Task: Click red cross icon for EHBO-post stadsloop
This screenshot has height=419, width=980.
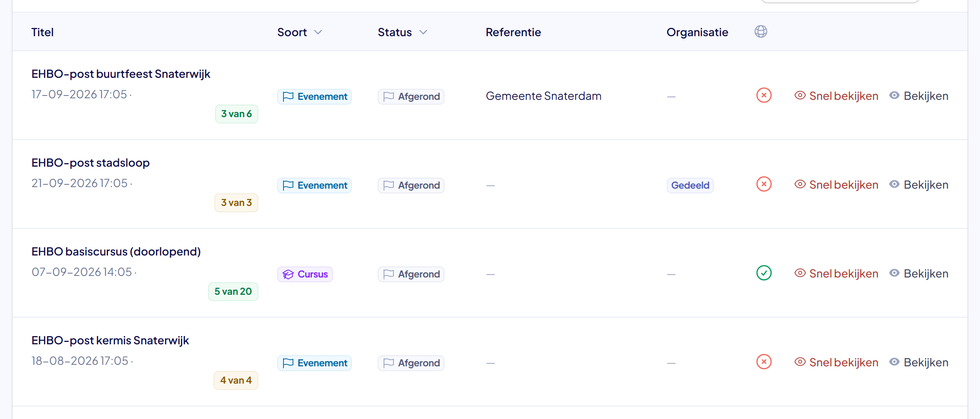Action: click(764, 184)
